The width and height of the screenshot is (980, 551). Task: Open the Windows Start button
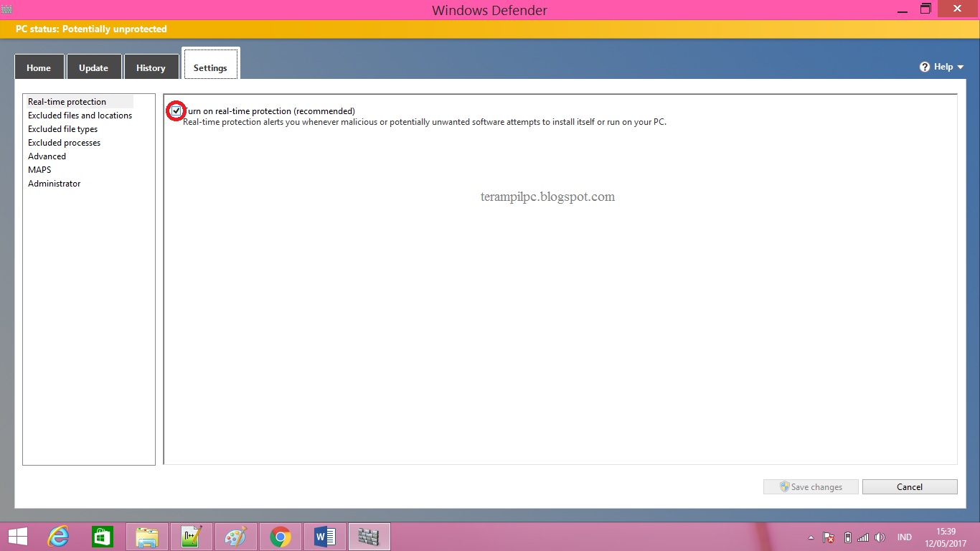click(x=18, y=537)
